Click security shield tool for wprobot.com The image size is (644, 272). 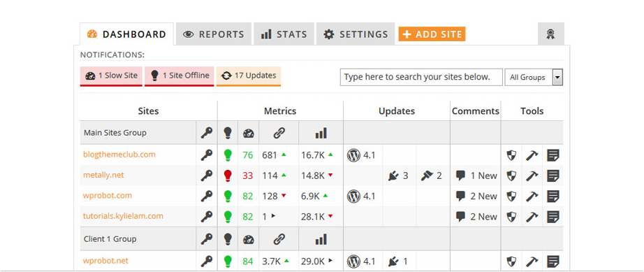511,196
